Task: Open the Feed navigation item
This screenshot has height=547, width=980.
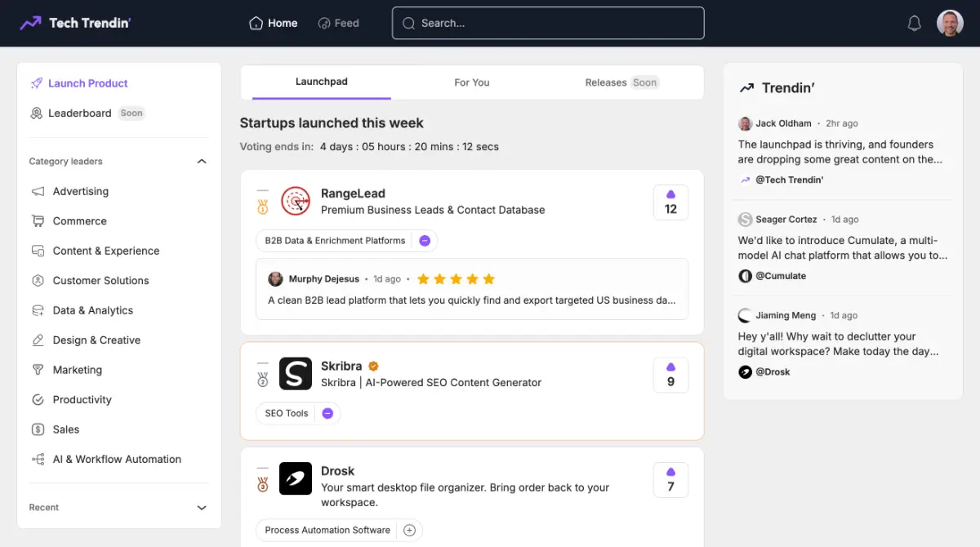Action: click(x=338, y=23)
